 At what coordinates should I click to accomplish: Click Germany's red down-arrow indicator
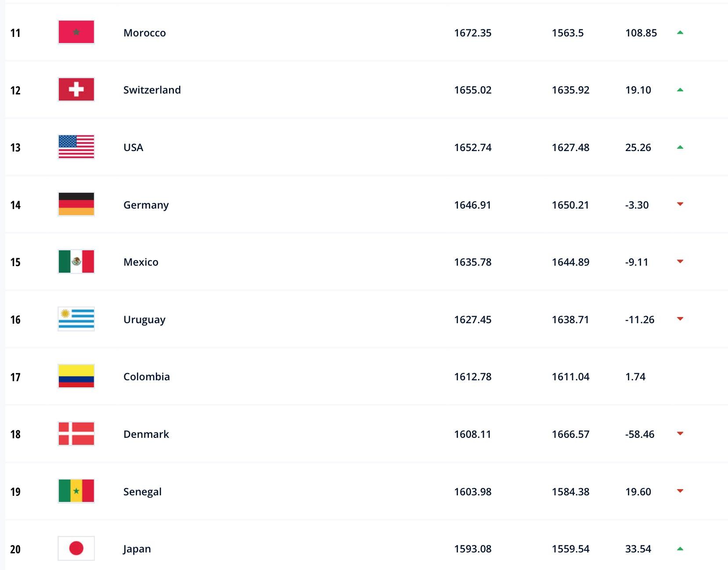tap(680, 204)
